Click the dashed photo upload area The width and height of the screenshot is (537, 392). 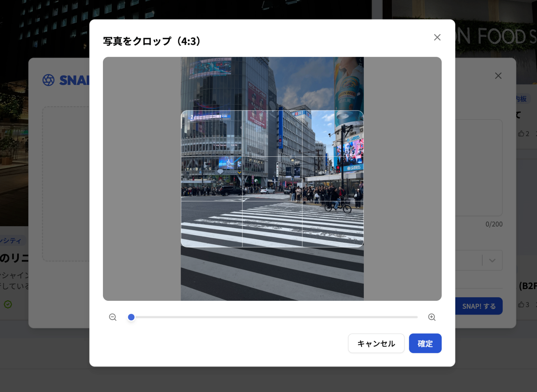66,183
